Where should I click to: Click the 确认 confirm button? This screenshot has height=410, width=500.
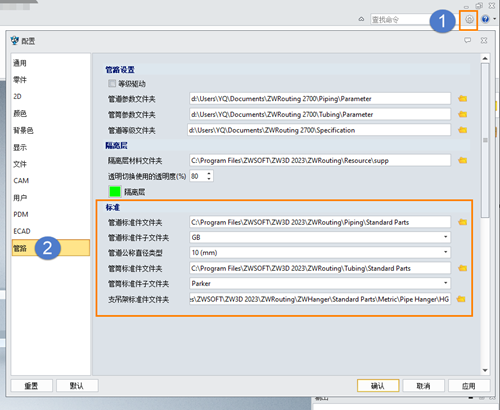pyautogui.click(x=378, y=386)
